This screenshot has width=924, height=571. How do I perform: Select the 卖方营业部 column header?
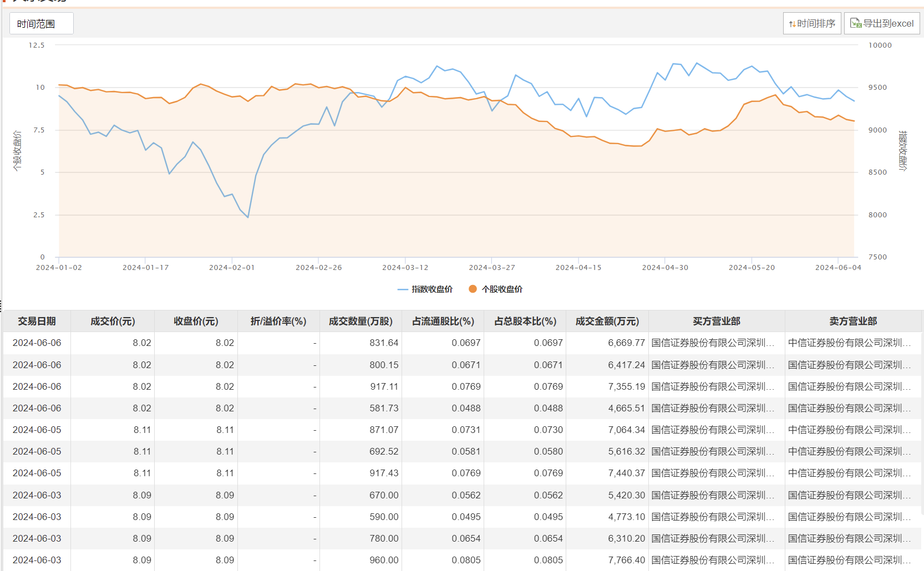[852, 322]
